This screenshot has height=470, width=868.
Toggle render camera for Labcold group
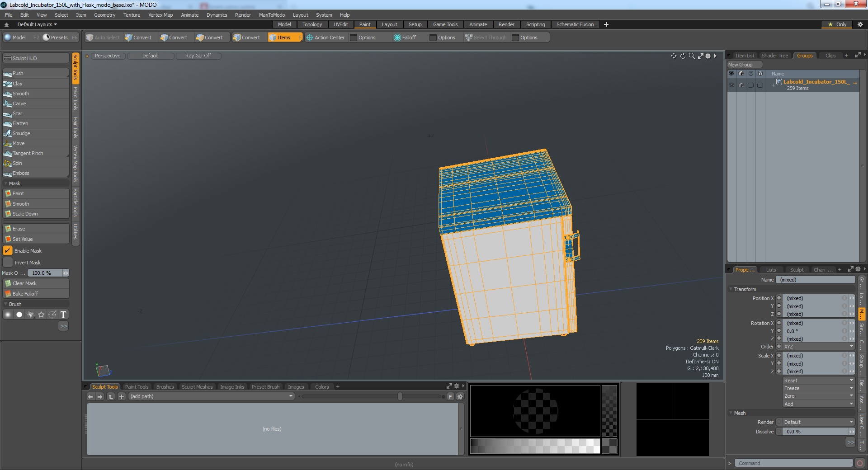pos(741,85)
